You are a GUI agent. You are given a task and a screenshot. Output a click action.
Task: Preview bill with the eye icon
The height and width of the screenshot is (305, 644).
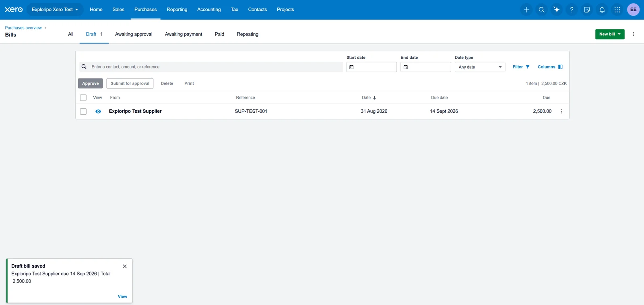pyautogui.click(x=98, y=111)
